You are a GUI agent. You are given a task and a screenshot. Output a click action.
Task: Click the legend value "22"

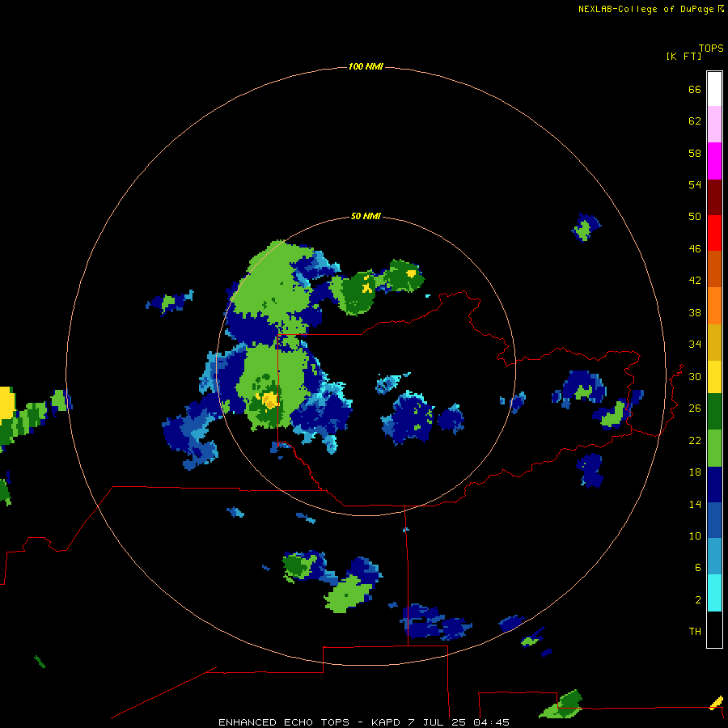(695, 440)
